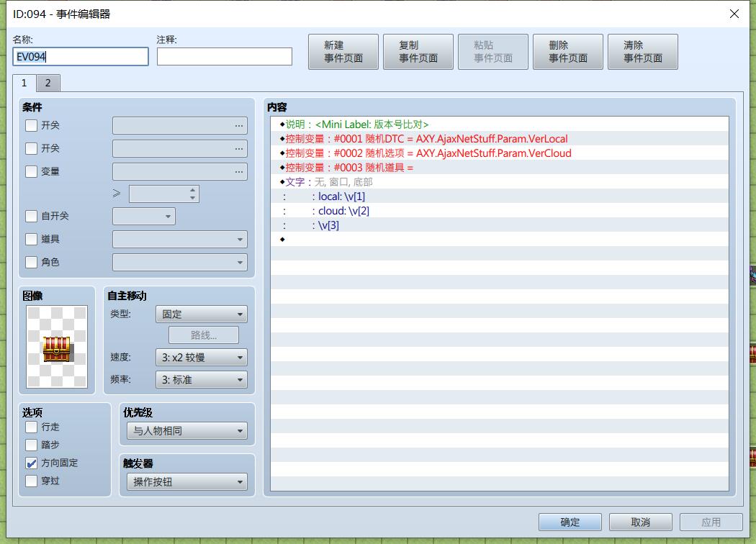Click the variable value stepper down arrow

193,198
